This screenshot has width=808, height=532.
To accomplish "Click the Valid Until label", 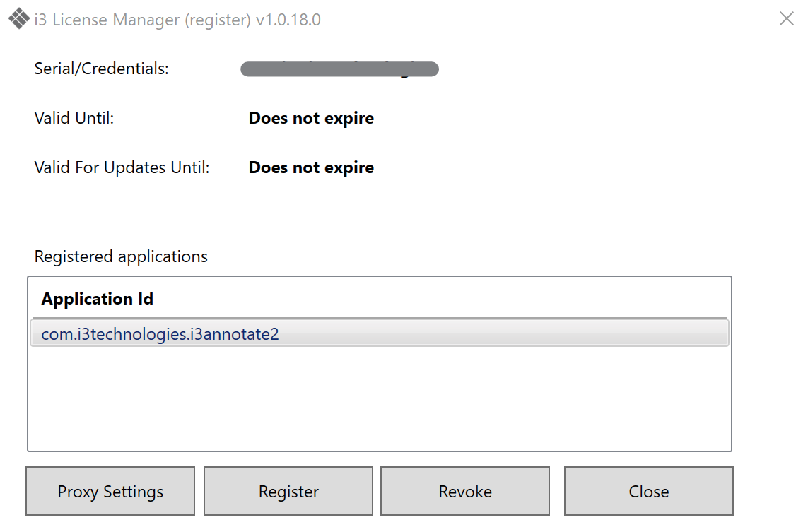I will (74, 118).
